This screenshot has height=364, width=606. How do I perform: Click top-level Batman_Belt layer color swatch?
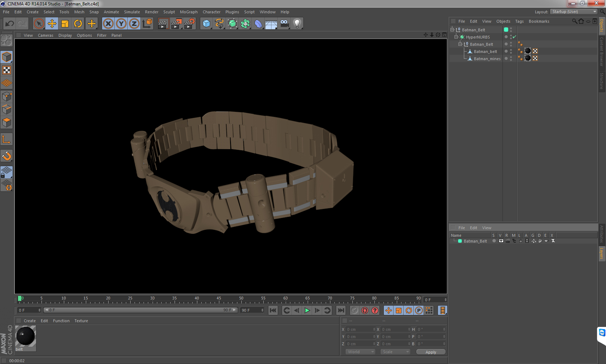click(506, 30)
